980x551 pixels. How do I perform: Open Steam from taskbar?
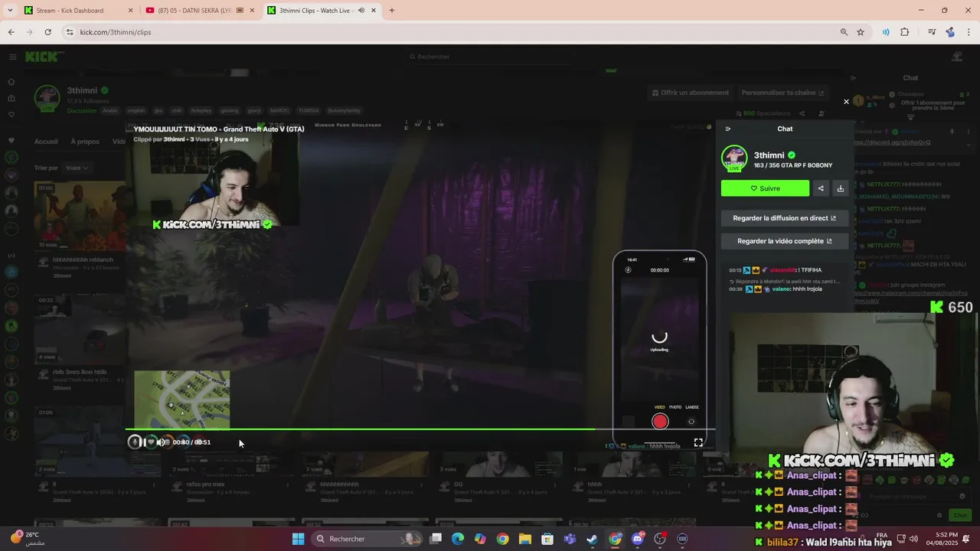pyautogui.click(x=592, y=539)
